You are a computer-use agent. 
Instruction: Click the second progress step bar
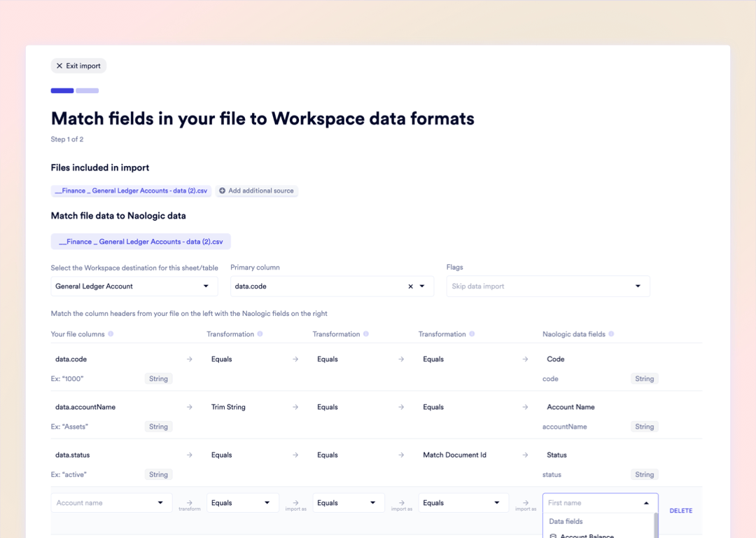pyautogui.click(x=87, y=90)
